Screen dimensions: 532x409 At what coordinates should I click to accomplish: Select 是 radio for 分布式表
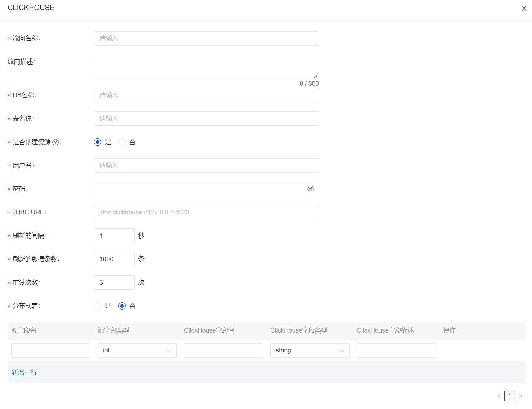[97, 306]
